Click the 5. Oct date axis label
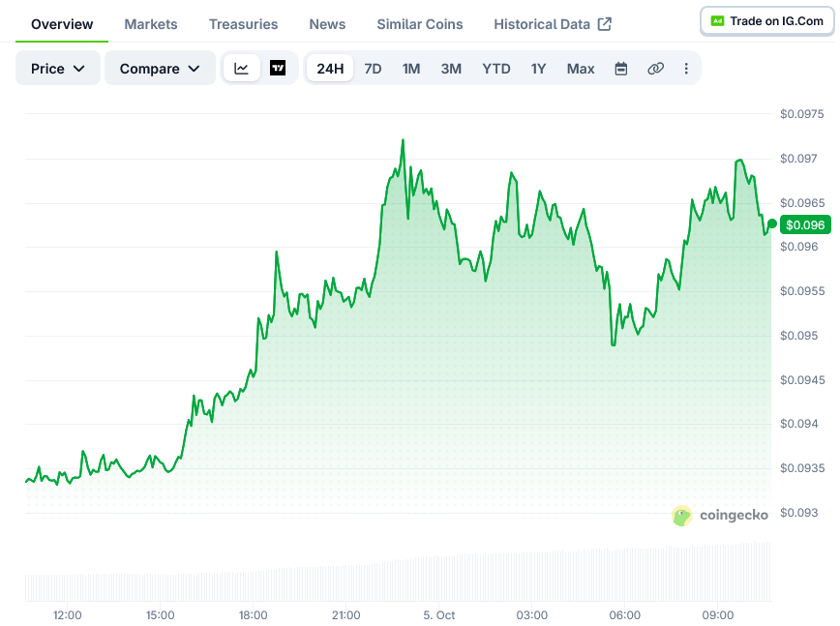The image size is (840, 626). pyautogui.click(x=438, y=615)
